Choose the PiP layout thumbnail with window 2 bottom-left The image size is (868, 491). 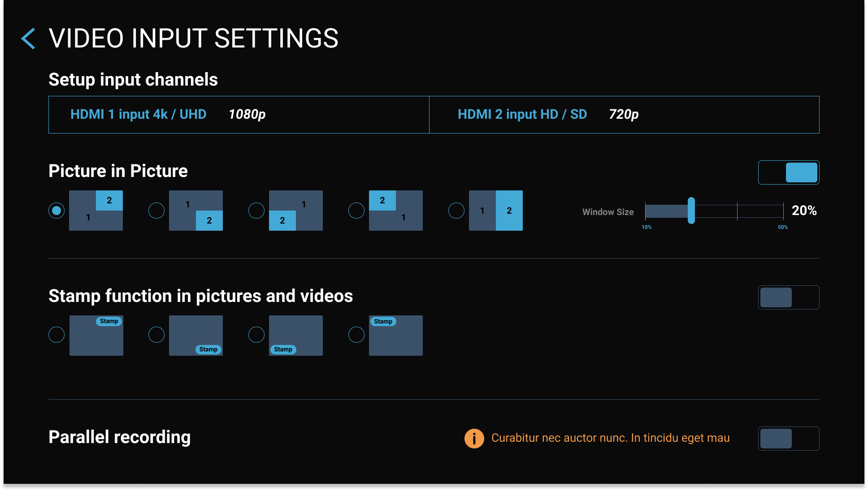(x=296, y=211)
